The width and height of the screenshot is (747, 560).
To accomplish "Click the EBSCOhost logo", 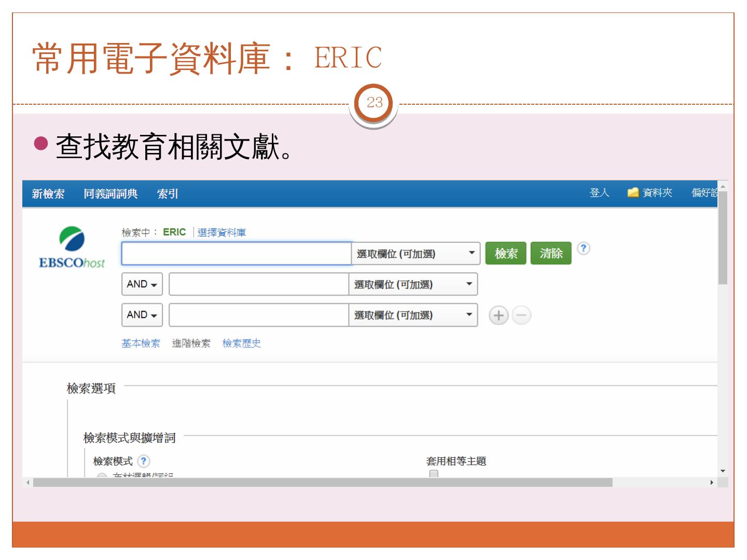I will click(72, 248).
